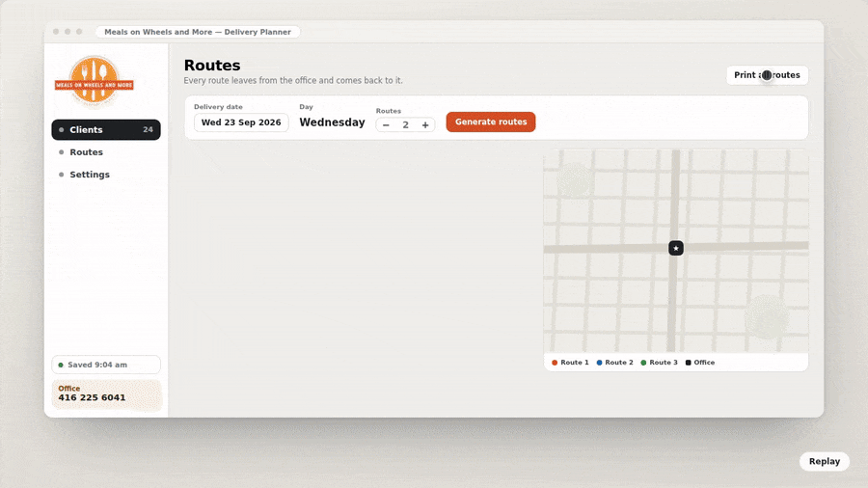This screenshot has width=868, height=488.
Task: Decrease the number of routes with minus
Action: tap(386, 125)
